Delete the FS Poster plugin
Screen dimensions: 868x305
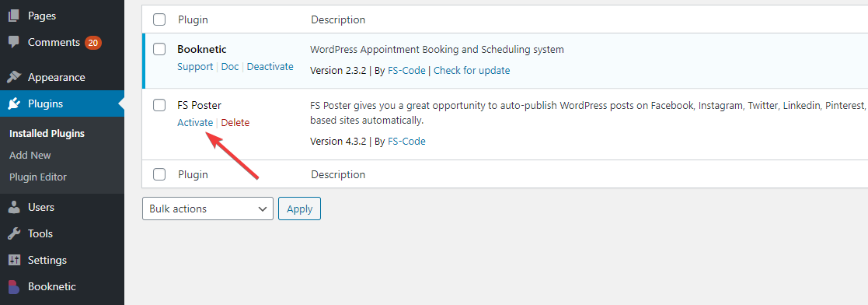click(x=235, y=123)
